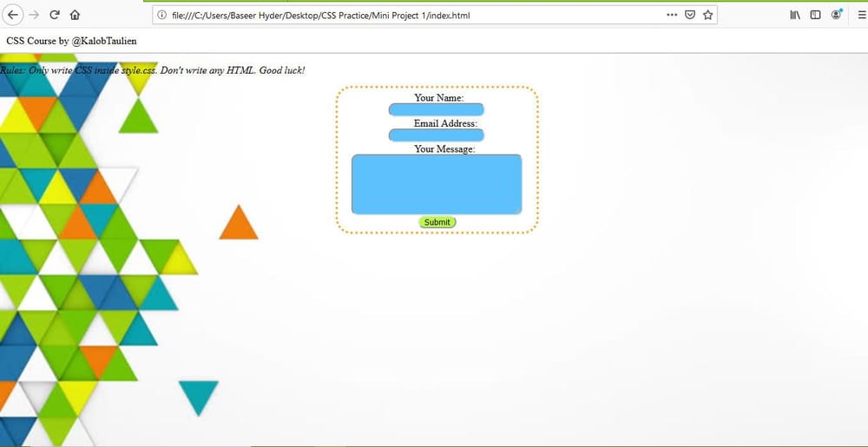Click the 'Your Name:' label
The image size is (868, 447).
click(439, 97)
